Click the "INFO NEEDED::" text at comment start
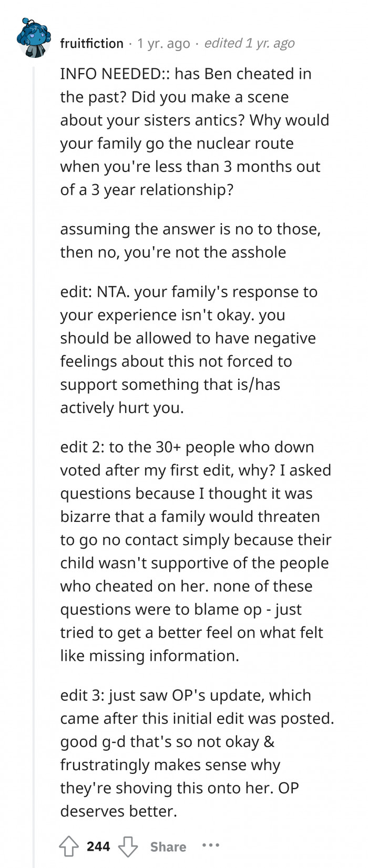368x868 pixels. click(115, 74)
